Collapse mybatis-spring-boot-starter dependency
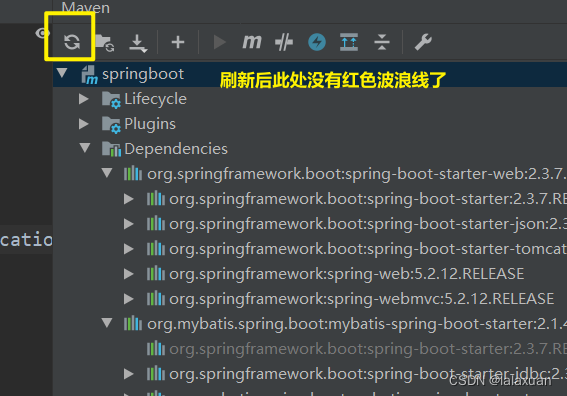Screen dimensions: 567x396 pos(107,323)
